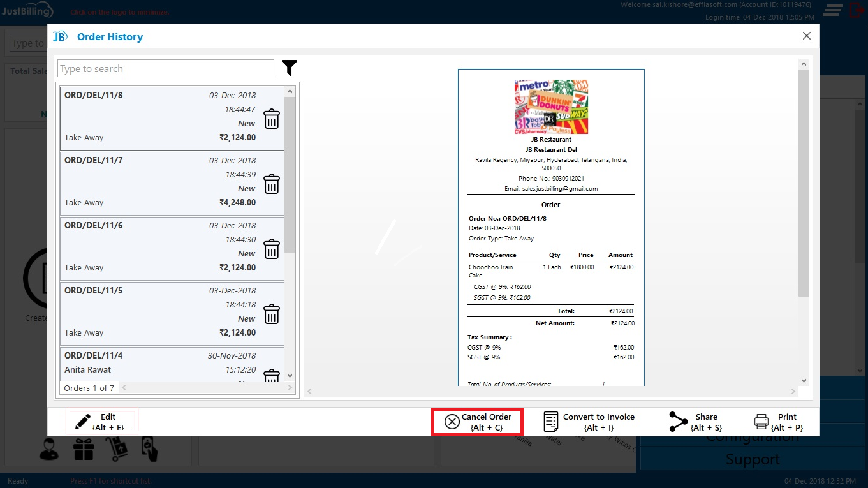This screenshot has height=488, width=868.
Task: Click order list horizontal scroll left arrow
Action: coord(124,388)
